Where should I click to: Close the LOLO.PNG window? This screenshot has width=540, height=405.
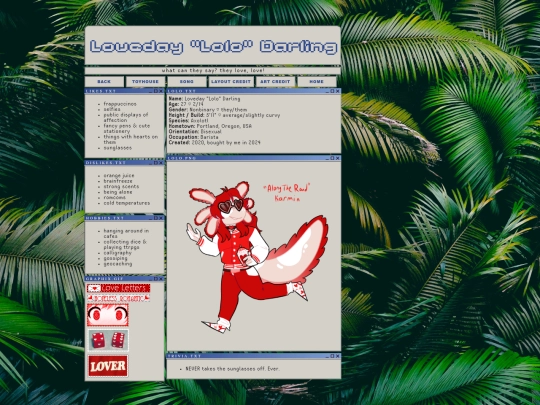tap(338, 158)
